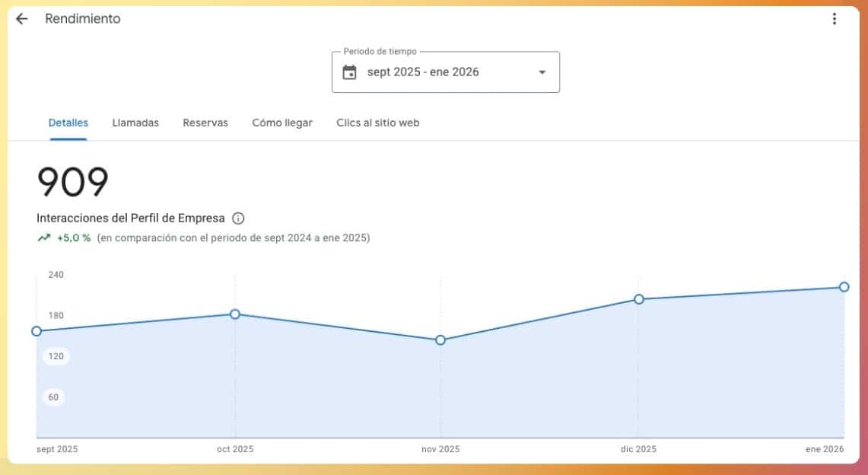This screenshot has height=475, width=868.
Task: Open the Clics al sitio web tab
Action: [x=378, y=123]
